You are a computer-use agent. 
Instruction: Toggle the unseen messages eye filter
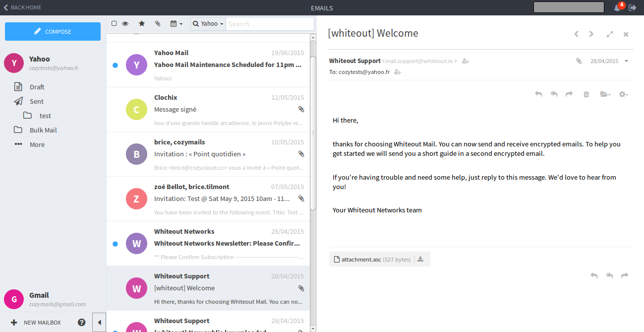[125, 23]
